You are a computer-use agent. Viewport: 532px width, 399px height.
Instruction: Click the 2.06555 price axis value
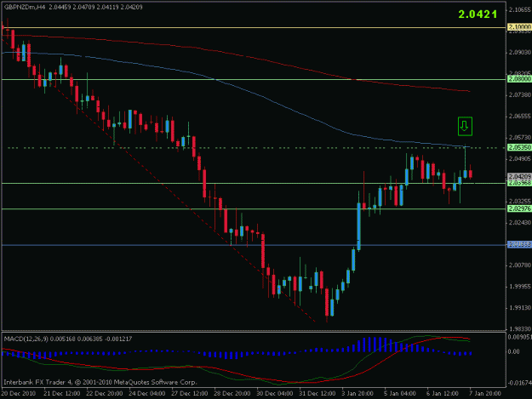(519, 117)
